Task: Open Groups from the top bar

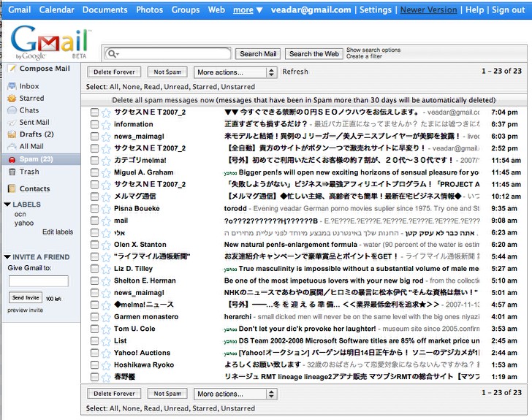Action: [x=186, y=9]
